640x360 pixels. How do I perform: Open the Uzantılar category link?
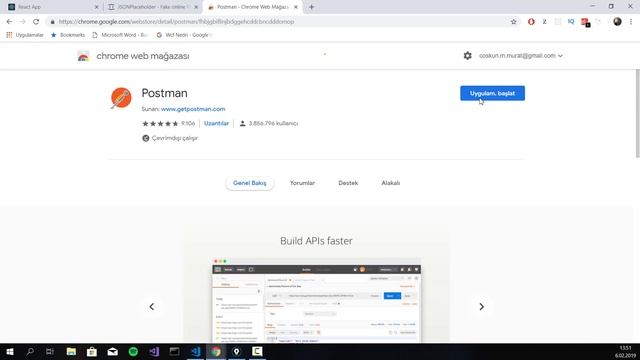click(x=216, y=123)
